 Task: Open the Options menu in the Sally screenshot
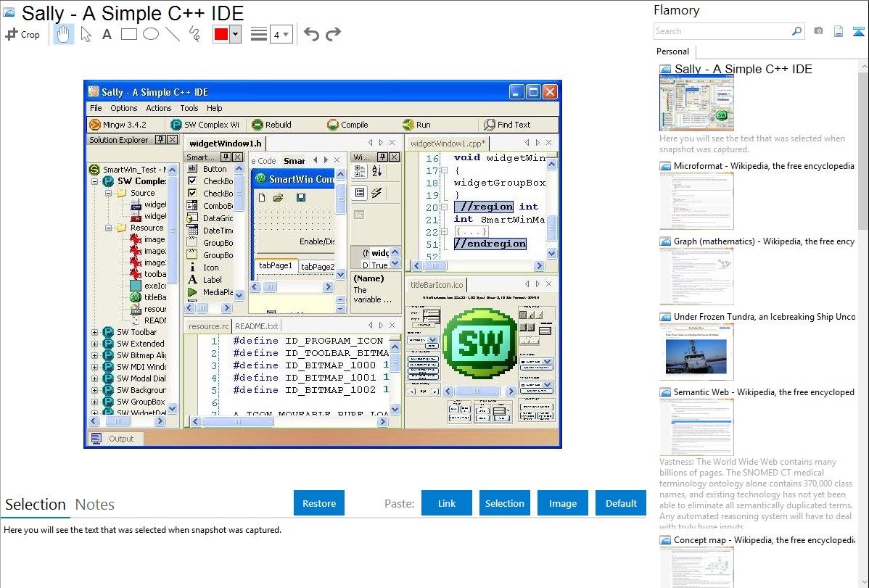tap(123, 108)
